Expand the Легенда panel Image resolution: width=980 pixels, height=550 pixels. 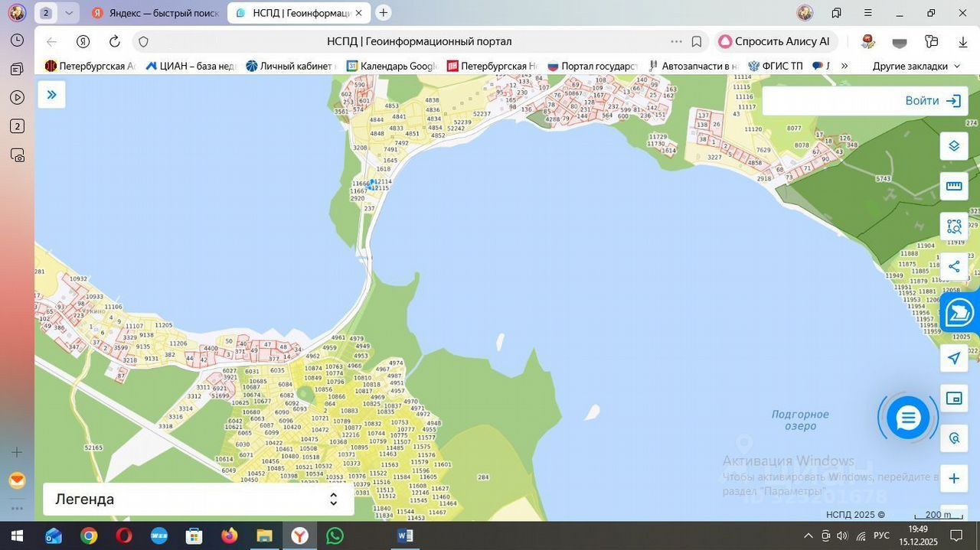(198, 500)
